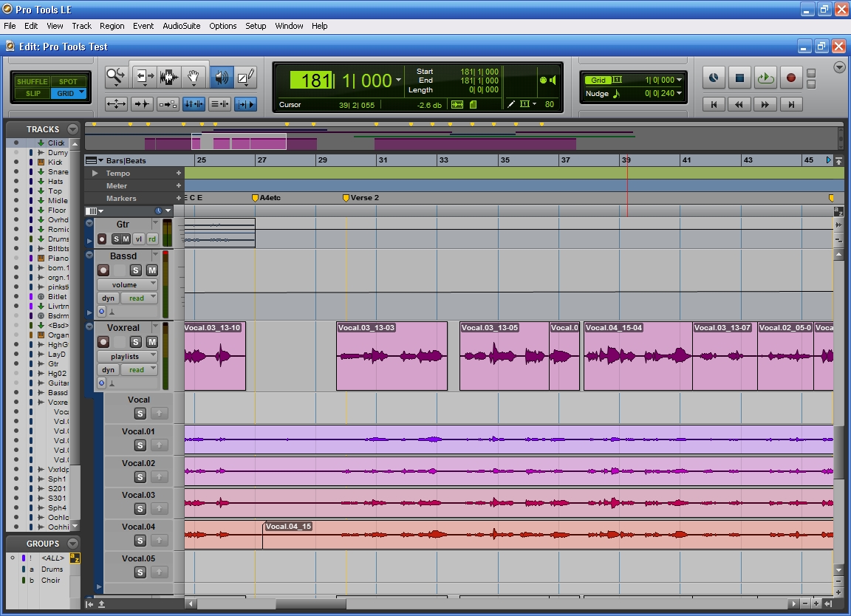This screenshot has width=851, height=616.
Task: Expand the Tempo ruler
Action: 95,173
